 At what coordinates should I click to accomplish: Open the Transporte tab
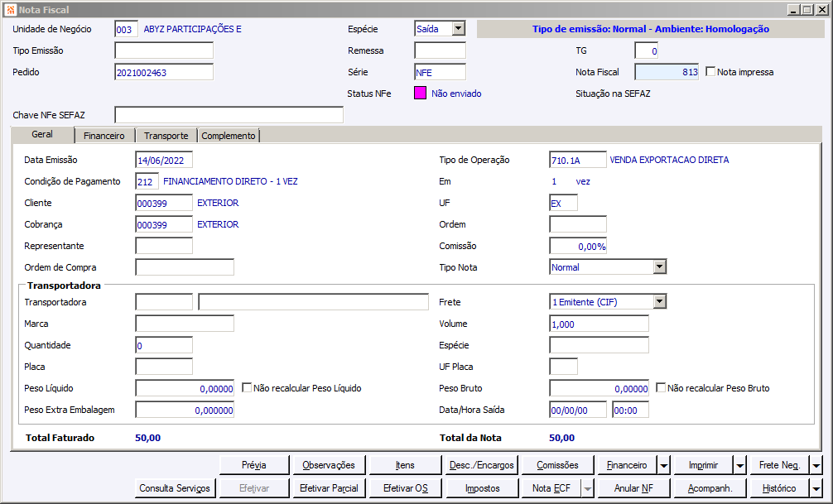166,136
